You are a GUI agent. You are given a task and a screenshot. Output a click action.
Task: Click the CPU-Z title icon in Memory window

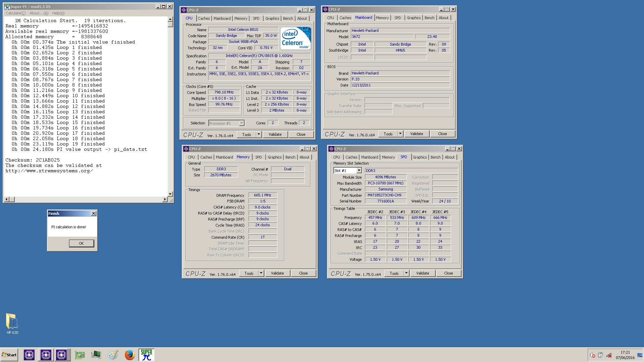pyautogui.click(x=186, y=149)
